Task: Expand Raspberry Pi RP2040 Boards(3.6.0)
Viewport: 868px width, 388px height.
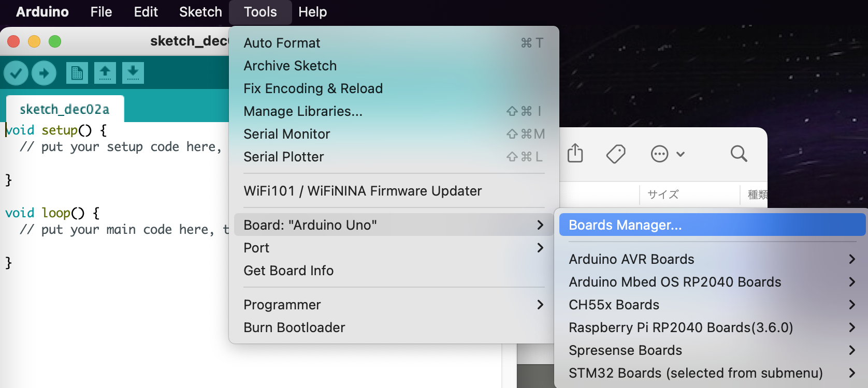Action: (713, 327)
